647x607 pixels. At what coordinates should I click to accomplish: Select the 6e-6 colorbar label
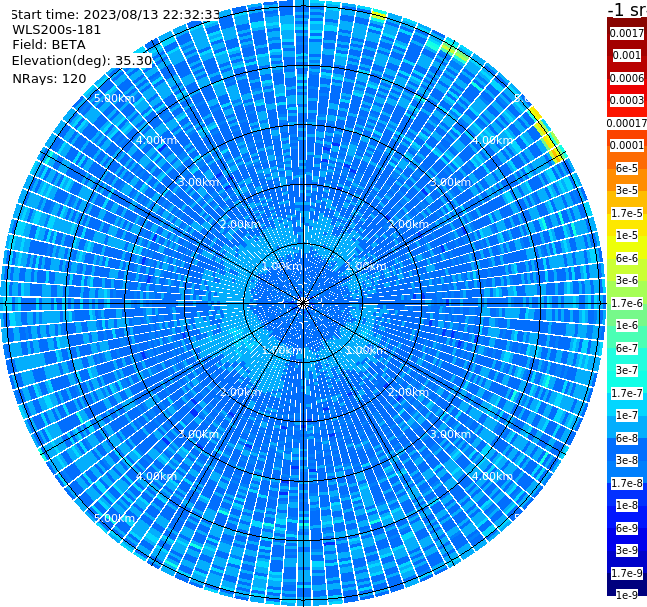coord(627,258)
